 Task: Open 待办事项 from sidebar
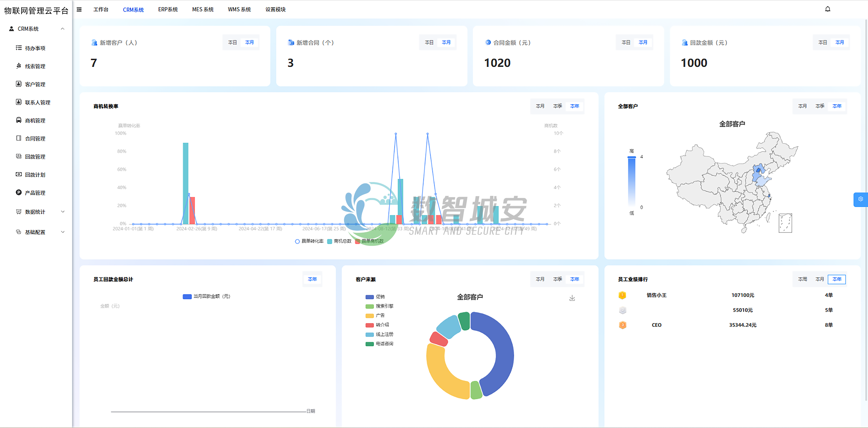35,48
